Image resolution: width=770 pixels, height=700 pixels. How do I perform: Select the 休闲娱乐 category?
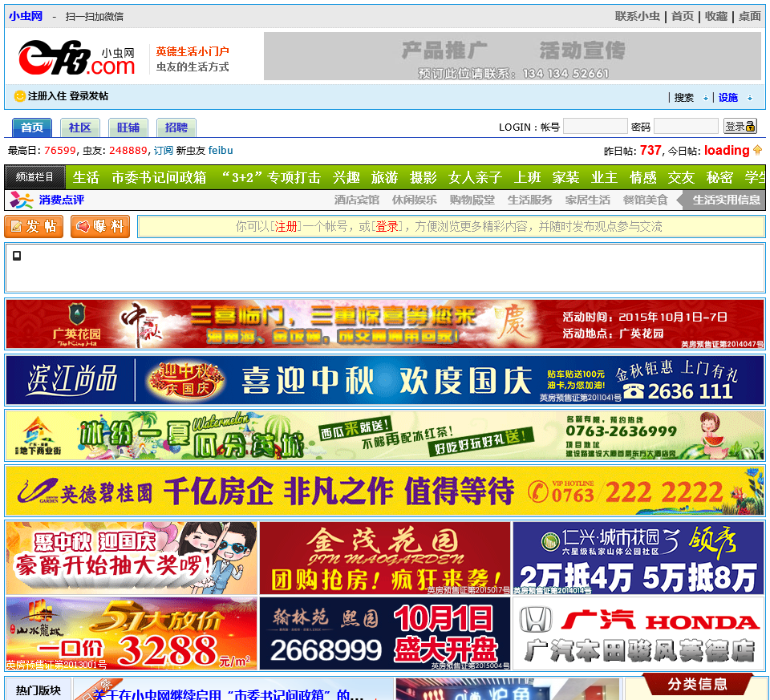(x=415, y=200)
